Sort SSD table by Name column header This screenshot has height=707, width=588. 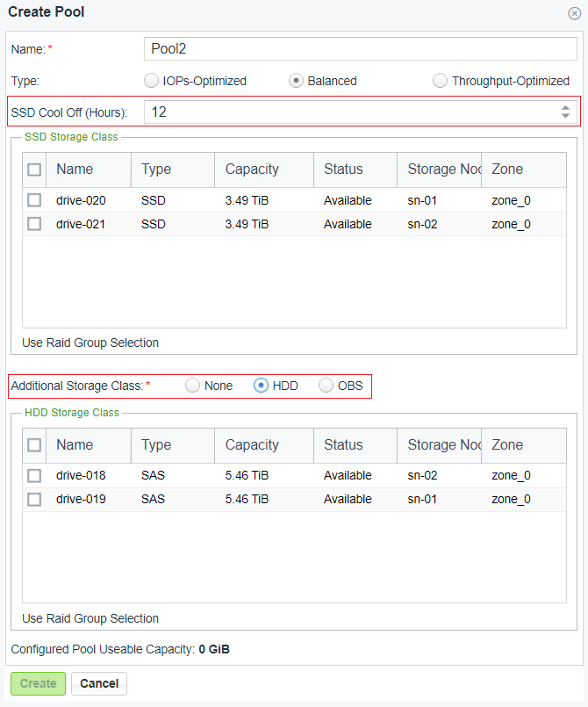click(89, 170)
